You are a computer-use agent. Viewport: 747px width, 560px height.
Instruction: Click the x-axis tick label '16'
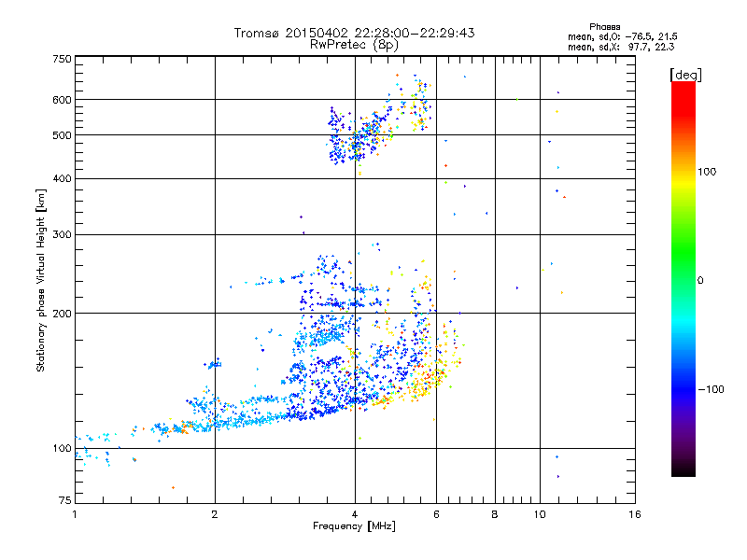[x=635, y=514]
